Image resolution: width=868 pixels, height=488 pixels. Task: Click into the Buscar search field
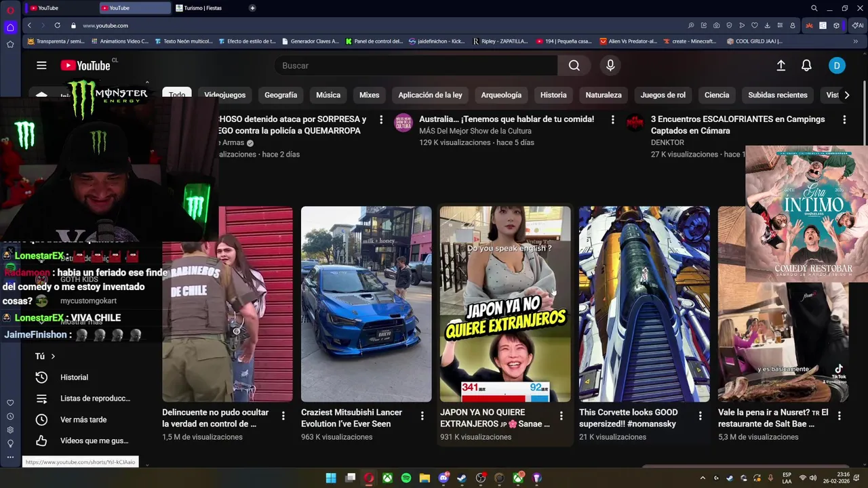coord(416,66)
